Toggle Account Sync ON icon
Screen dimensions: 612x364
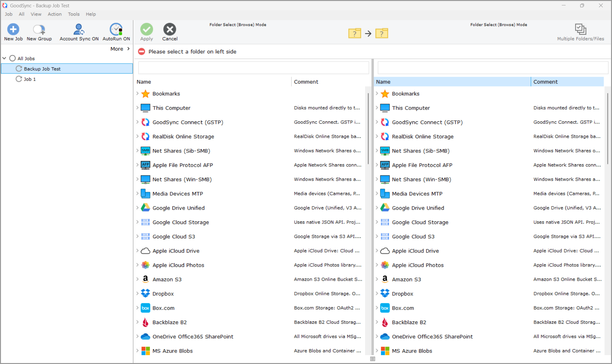click(x=79, y=29)
